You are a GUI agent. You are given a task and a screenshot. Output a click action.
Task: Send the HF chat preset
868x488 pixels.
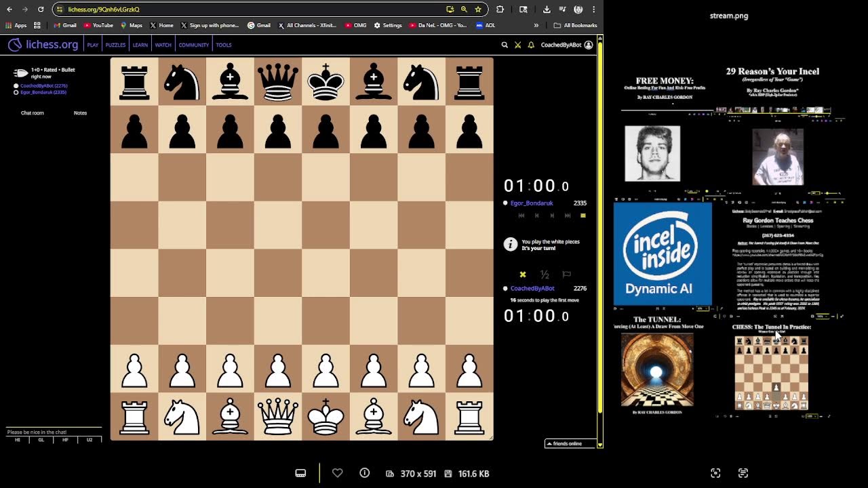65,440
